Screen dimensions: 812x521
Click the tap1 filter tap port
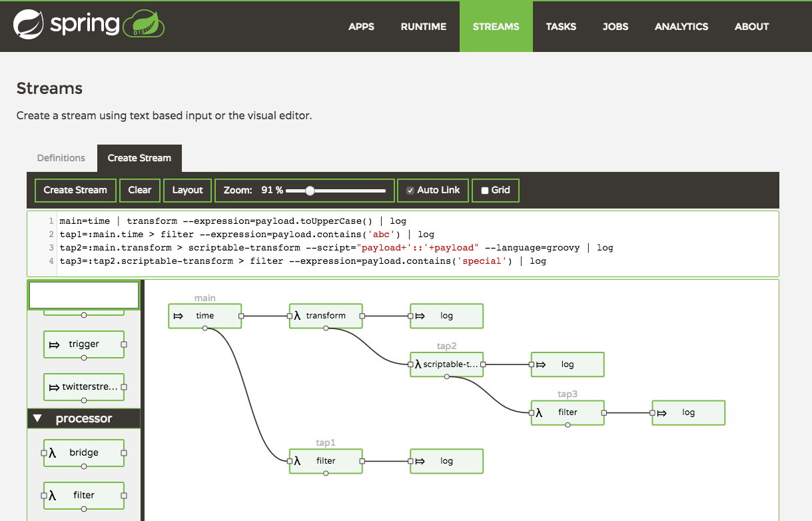pyautogui.click(x=326, y=473)
